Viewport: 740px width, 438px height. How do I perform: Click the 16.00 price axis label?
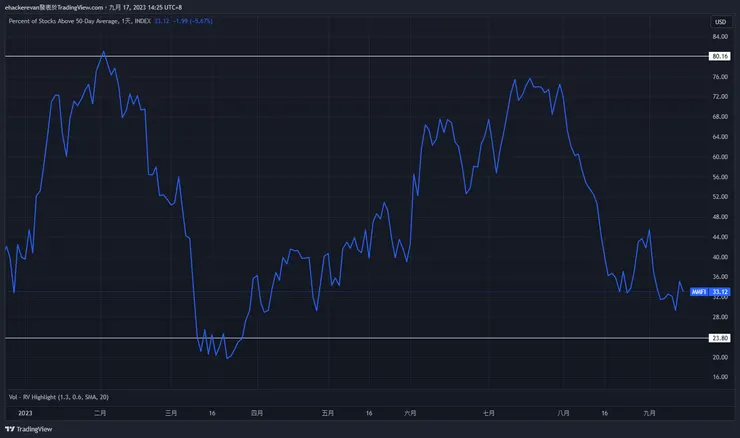click(x=720, y=377)
